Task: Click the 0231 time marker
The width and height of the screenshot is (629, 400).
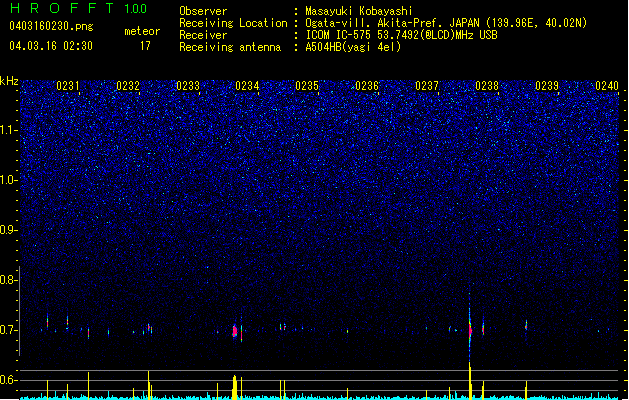Action: (x=68, y=86)
